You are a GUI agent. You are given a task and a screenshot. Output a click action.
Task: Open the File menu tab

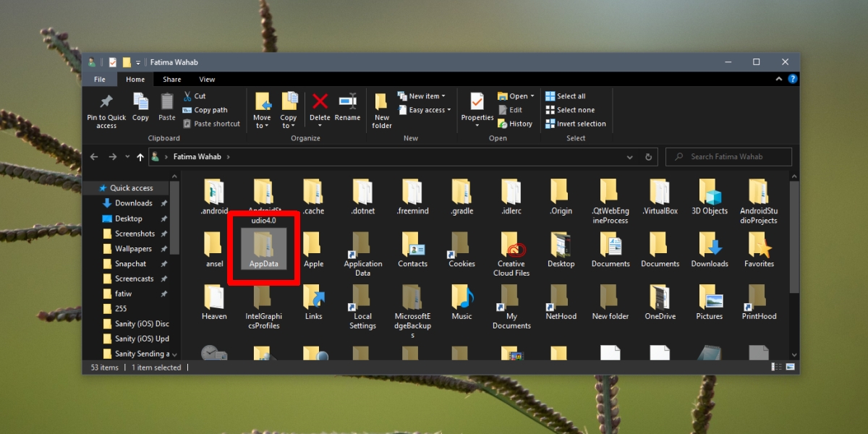pos(100,80)
